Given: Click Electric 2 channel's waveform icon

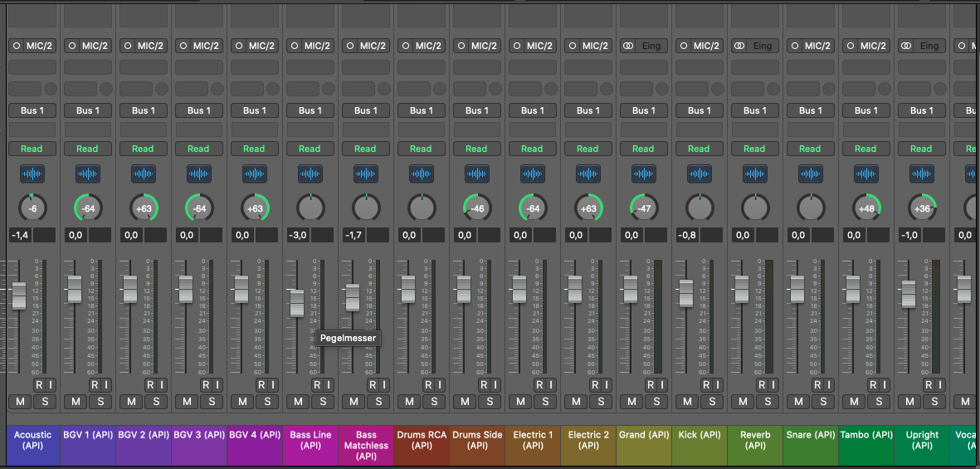Looking at the screenshot, I should coord(589,173).
